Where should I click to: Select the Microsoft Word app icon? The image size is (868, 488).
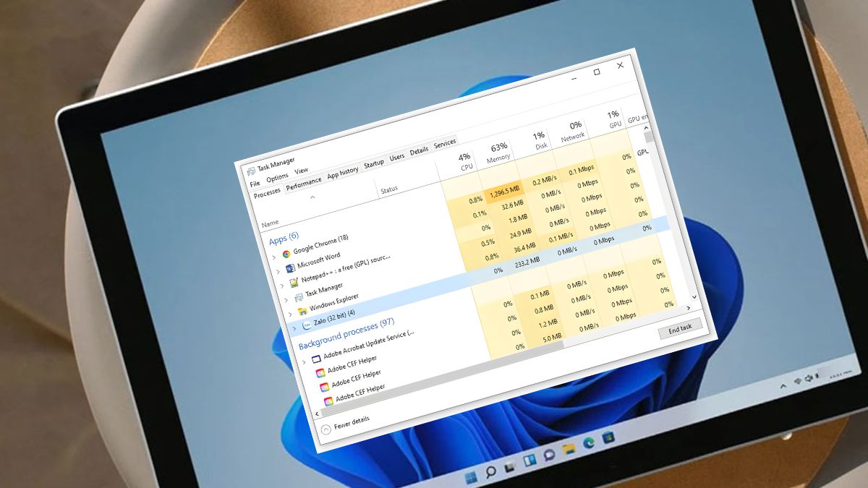pos(292,267)
